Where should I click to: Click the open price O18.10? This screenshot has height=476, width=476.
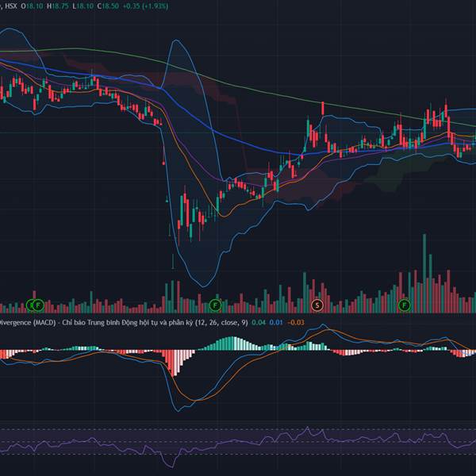point(32,6)
